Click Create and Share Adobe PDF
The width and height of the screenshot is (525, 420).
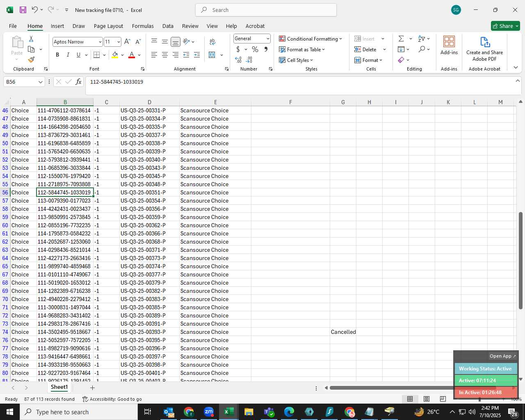pyautogui.click(x=484, y=48)
